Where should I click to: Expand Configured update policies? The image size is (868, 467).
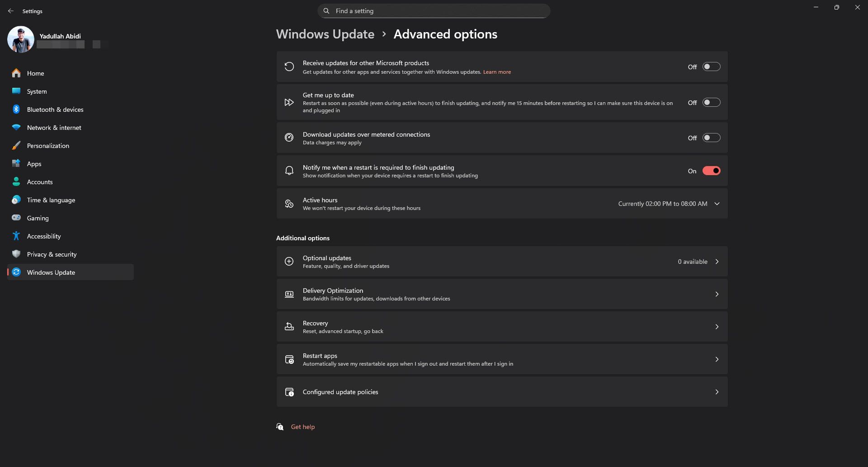[x=717, y=392]
